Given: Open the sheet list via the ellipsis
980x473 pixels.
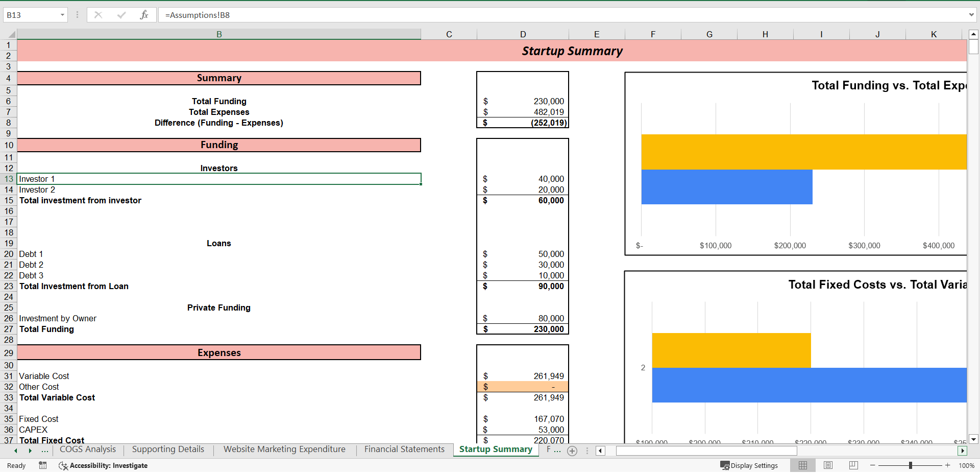Looking at the screenshot, I should 45,451.
